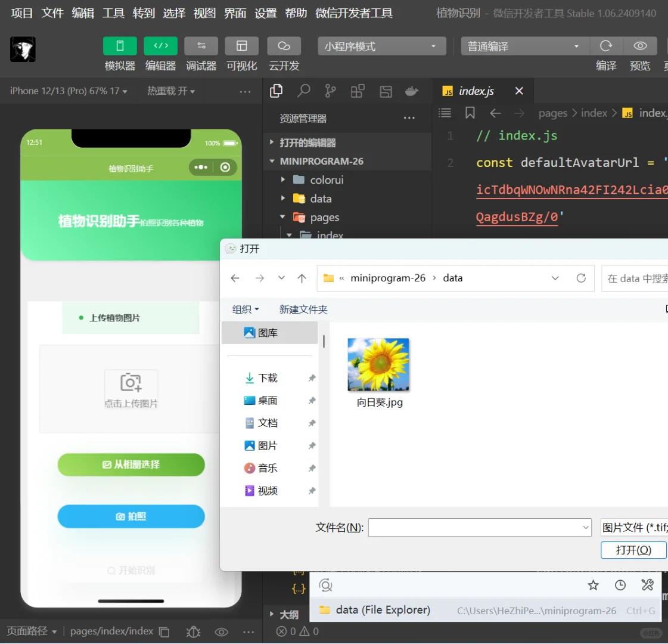
Task: Click the compile refresh icon
Action: pyautogui.click(x=606, y=46)
